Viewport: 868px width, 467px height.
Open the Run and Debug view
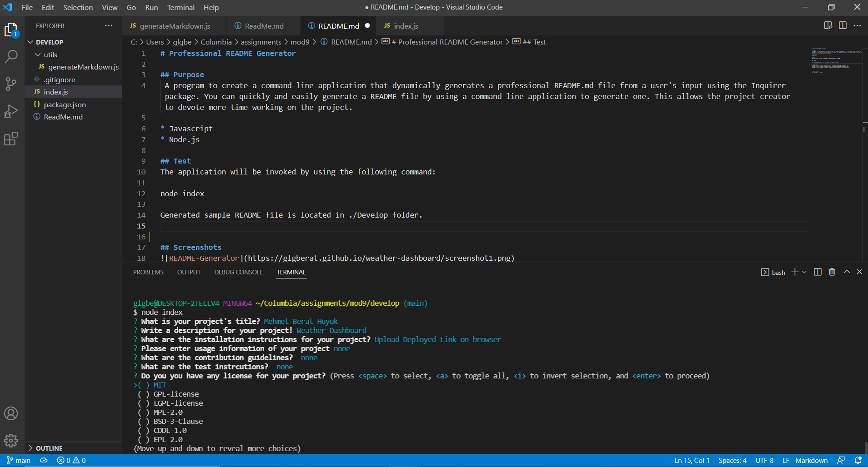pos(11,111)
